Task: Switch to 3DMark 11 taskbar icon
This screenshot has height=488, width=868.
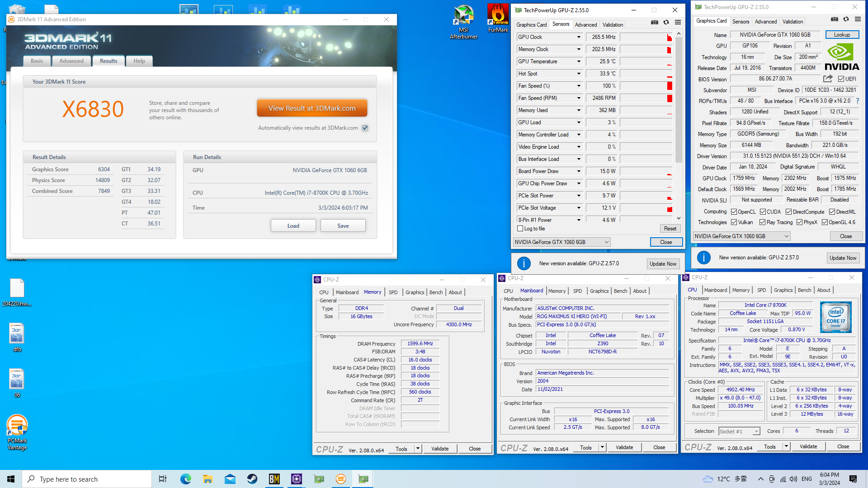Action: coord(341,479)
